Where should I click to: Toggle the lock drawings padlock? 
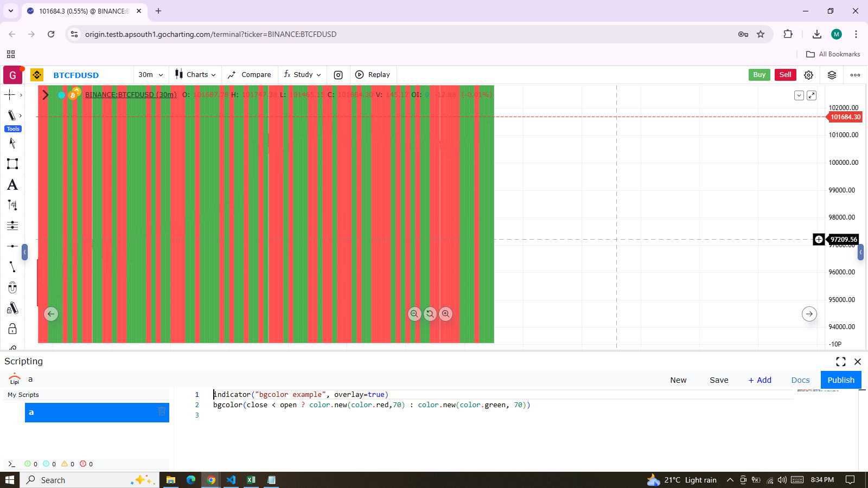click(x=12, y=329)
